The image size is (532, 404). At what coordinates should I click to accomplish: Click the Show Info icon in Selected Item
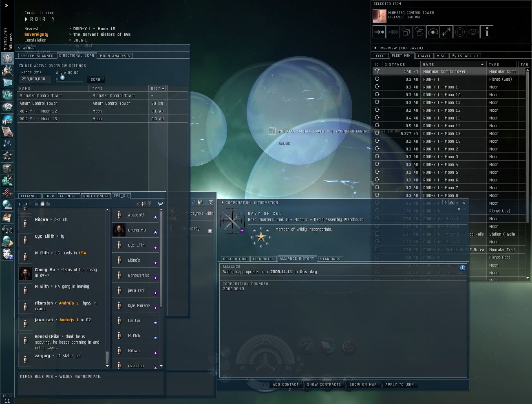(487, 32)
